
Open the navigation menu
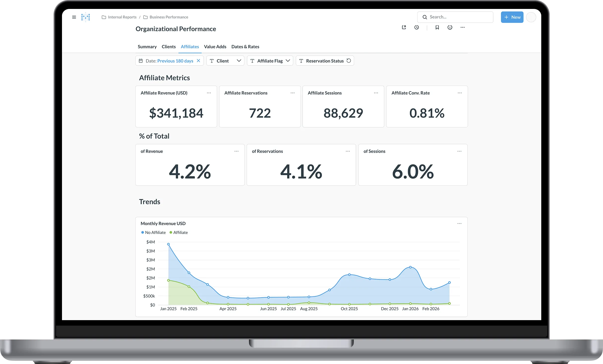[x=74, y=17]
